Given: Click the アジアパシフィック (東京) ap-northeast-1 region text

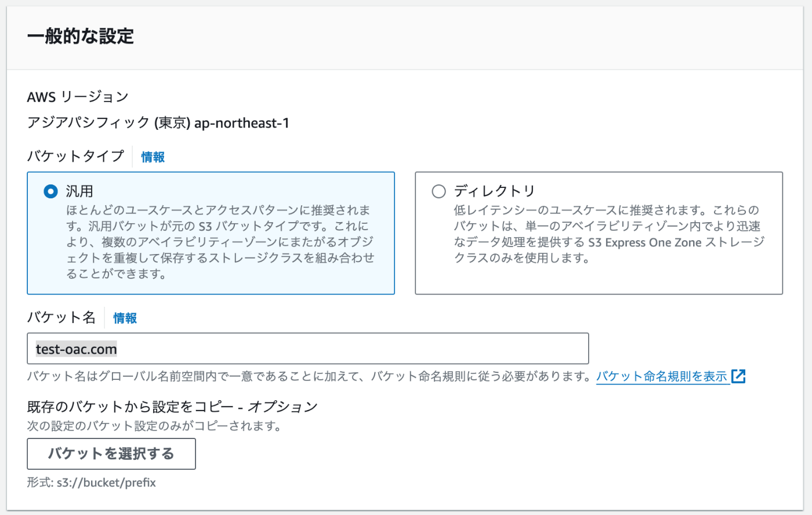Looking at the screenshot, I should click(158, 123).
